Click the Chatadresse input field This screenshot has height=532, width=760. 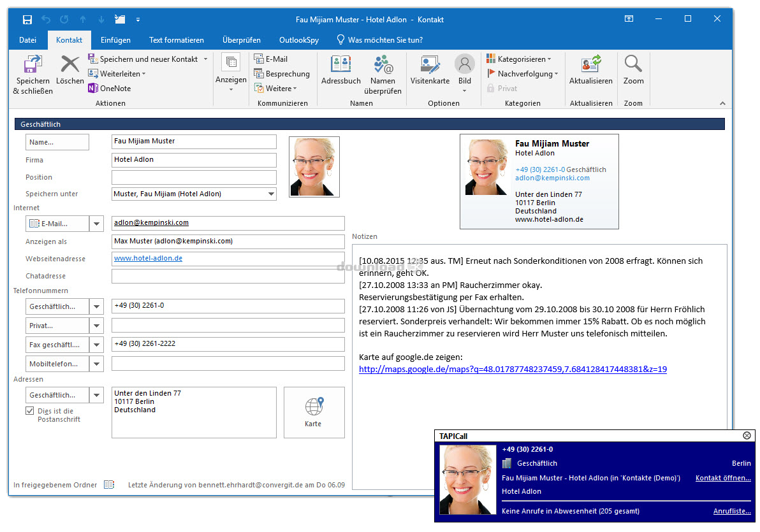[x=228, y=276]
